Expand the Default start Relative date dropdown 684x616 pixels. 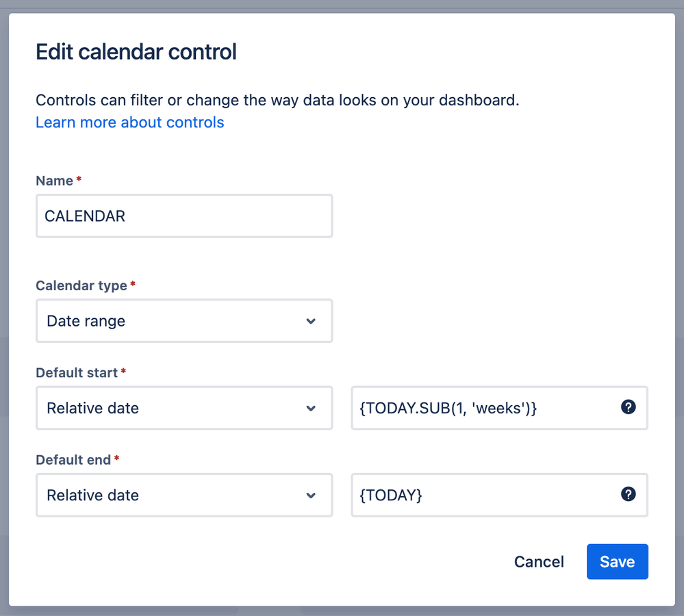[183, 408]
